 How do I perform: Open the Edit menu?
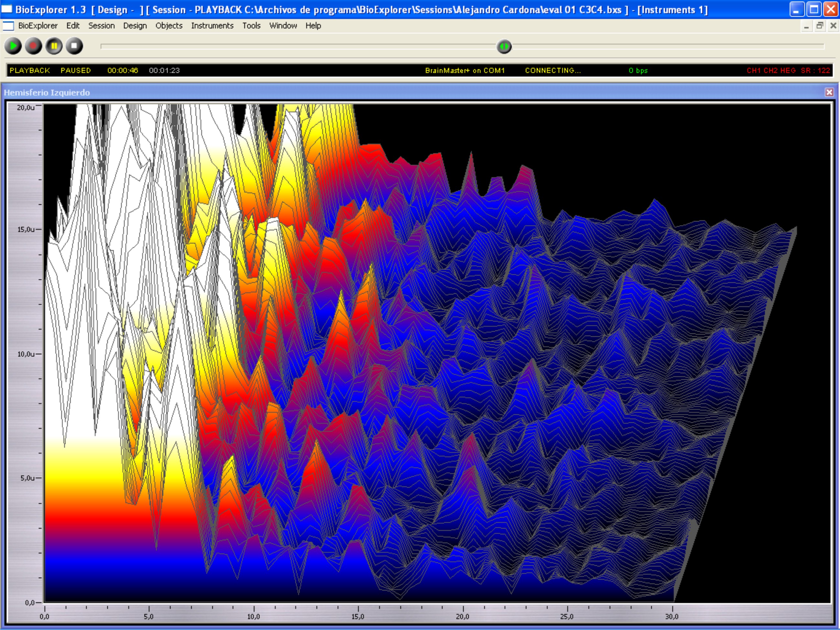[72, 26]
